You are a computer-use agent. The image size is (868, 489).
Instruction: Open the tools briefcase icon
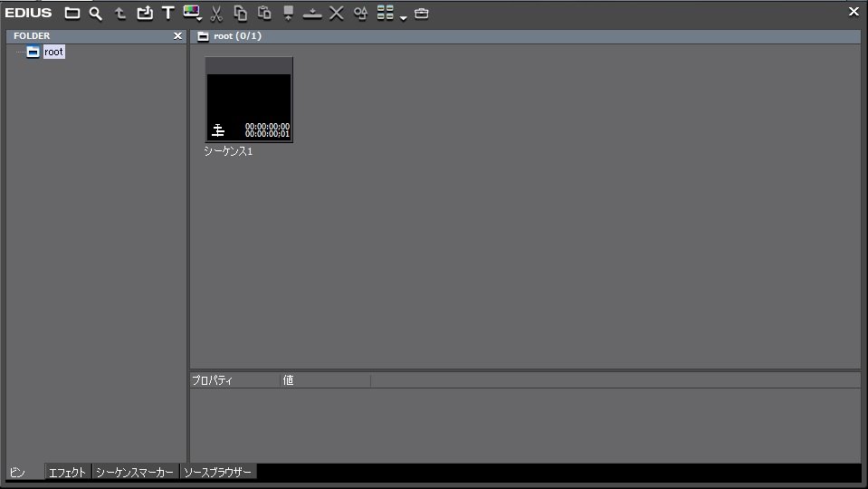pos(421,14)
